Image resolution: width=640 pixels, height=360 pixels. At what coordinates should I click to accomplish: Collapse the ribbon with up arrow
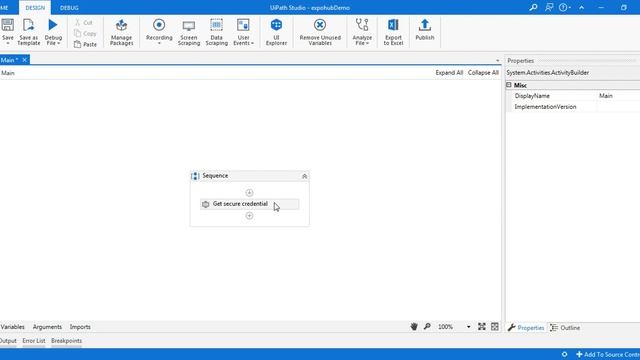coord(582,7)
